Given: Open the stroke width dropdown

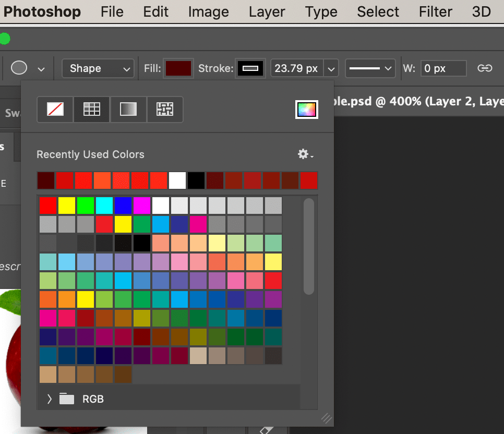Looking at the screenshot, I should 331,68.
